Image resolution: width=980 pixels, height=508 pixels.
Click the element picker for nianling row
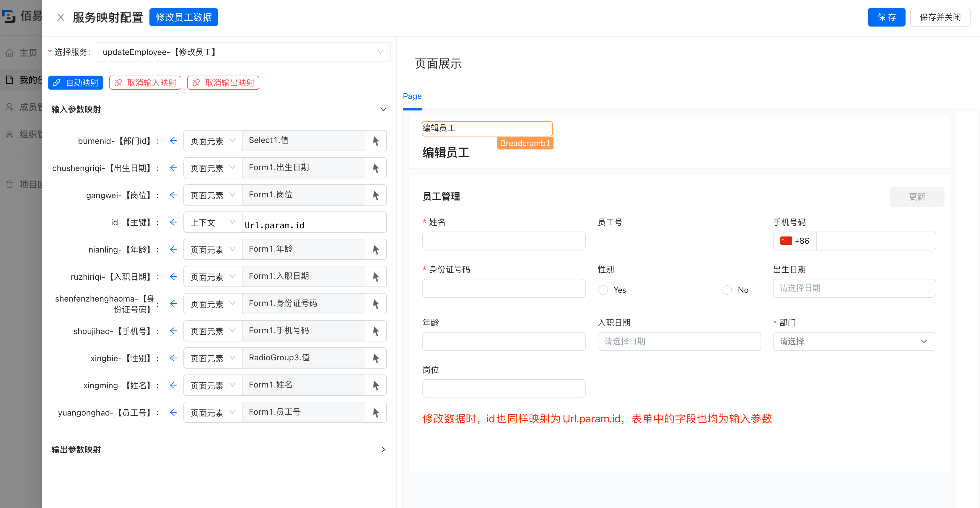click(375, 250)
